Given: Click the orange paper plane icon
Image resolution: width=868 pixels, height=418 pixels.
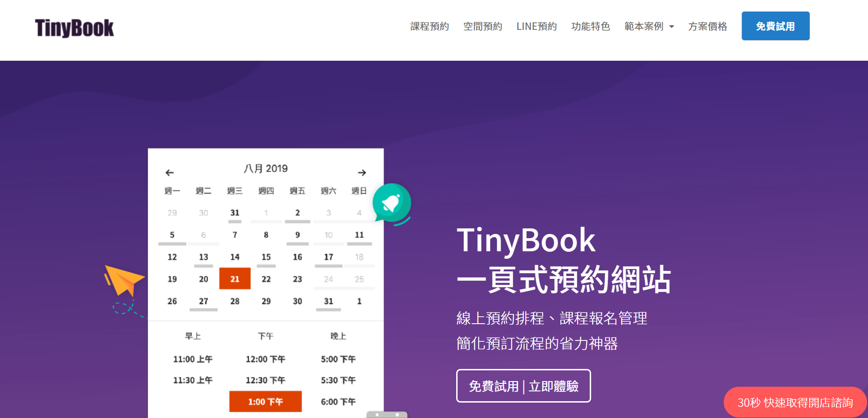Looking at the screenshot, I should 124,280.
